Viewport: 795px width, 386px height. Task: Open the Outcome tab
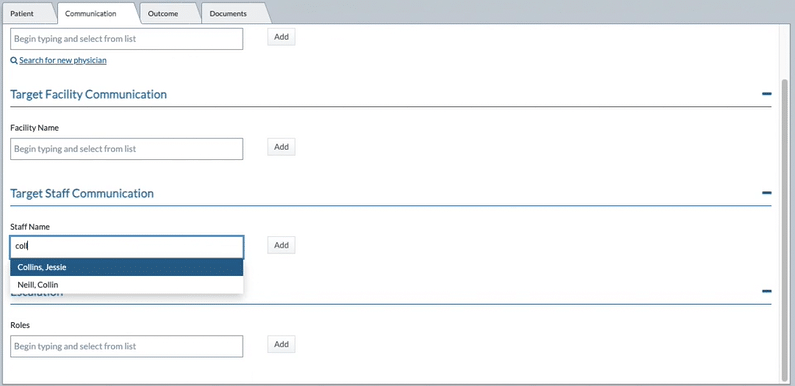[163, 14]
